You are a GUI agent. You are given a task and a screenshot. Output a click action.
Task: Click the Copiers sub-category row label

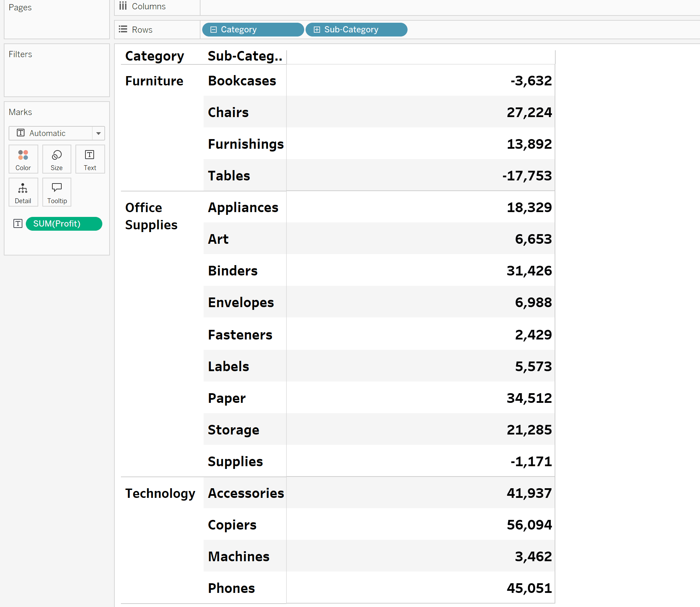[232, 525]
